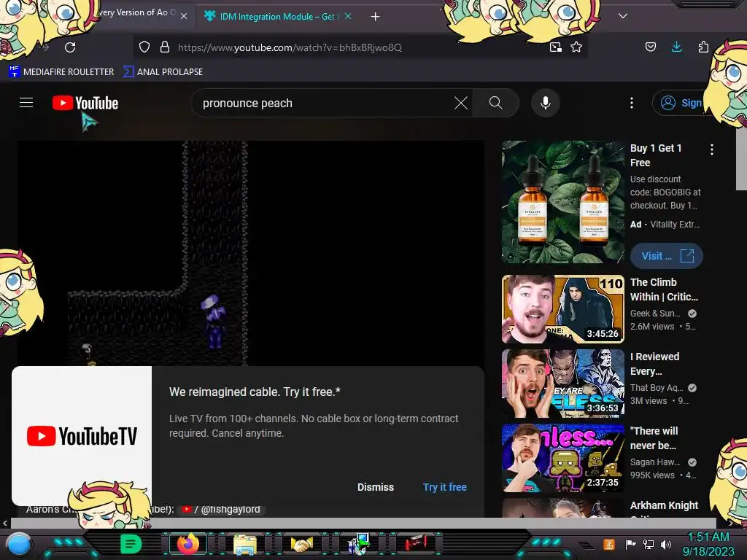Open picture-in-picture icon in address bar
This screenshot has width=747, height=560.
555,47
